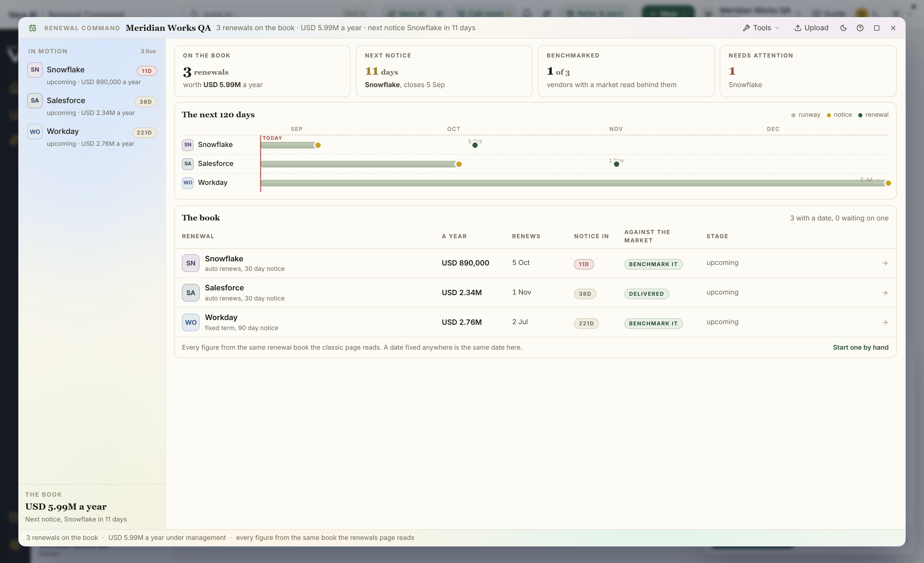The image size is (924, 563).
Task: Click the renewal legend entry
Action: pos(873,115)
